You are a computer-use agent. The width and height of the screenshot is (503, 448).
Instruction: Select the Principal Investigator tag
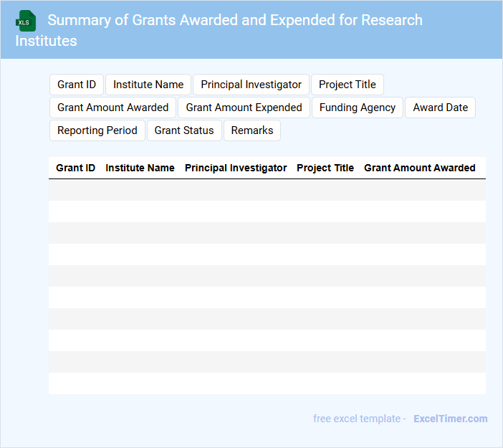click(251, 85)
